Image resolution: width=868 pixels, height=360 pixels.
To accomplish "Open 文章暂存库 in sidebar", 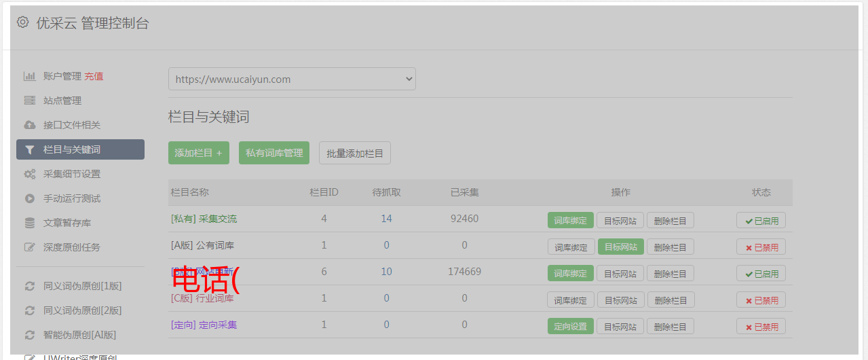I will coord(67,223).
